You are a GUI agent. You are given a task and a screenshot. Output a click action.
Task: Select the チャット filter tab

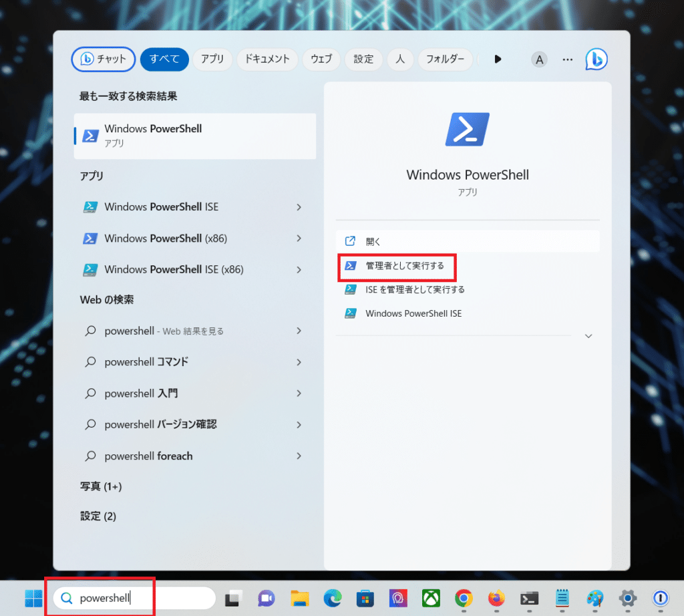pyautogui.click(x=104, y=59)
